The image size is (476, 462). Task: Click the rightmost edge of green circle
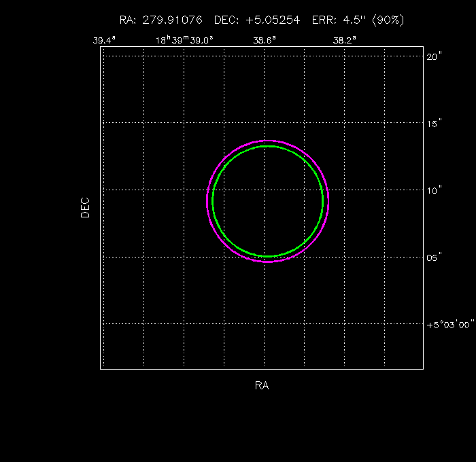pyautogui.click(x=323, y=201)
